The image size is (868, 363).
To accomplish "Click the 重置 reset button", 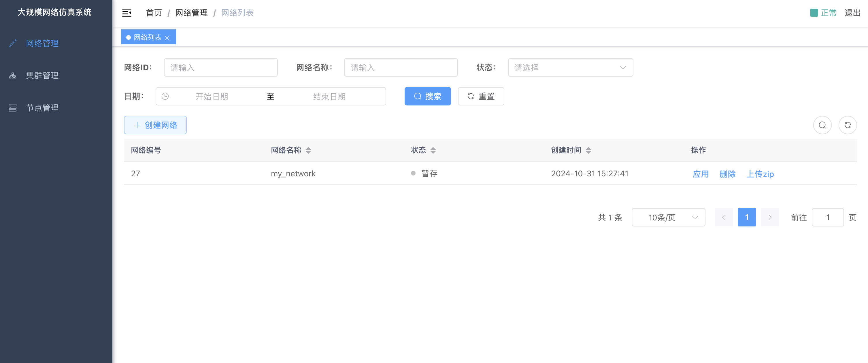I will [480, 96].
